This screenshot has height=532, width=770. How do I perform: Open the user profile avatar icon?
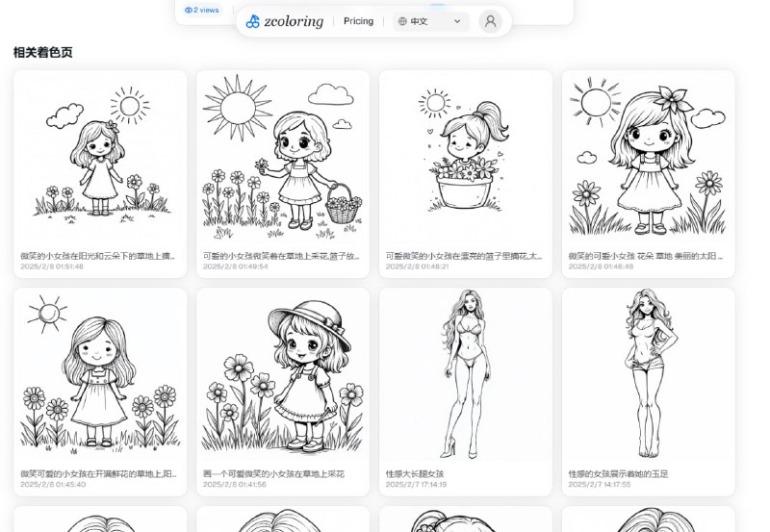coord(491,21)
